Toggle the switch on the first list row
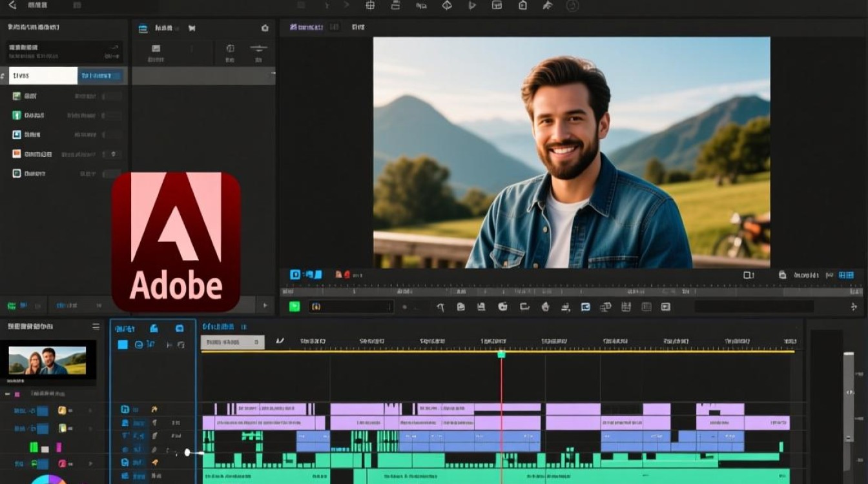 point(112,96)
